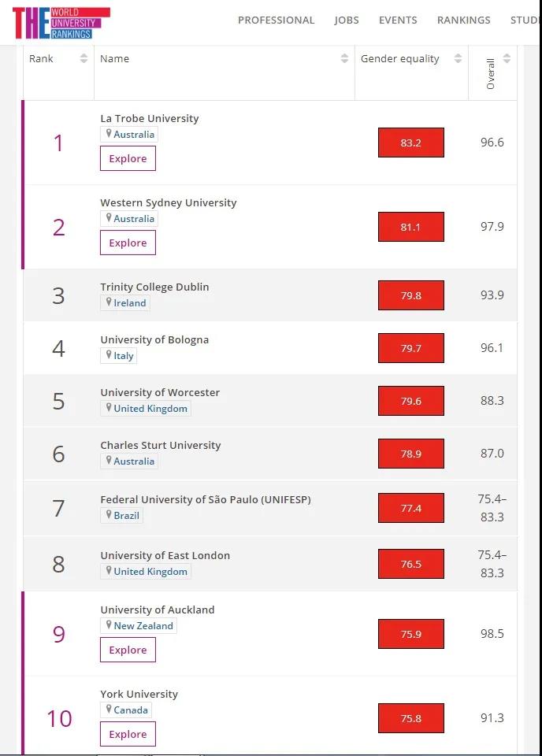542x756 pixels.
Task: Explore La Trobe University
Action: pos(128,159)
